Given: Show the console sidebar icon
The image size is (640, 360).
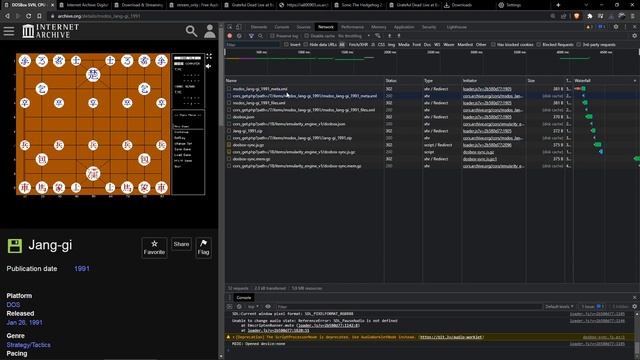Looking at the screenshot, I should click(x=230, y=307).
